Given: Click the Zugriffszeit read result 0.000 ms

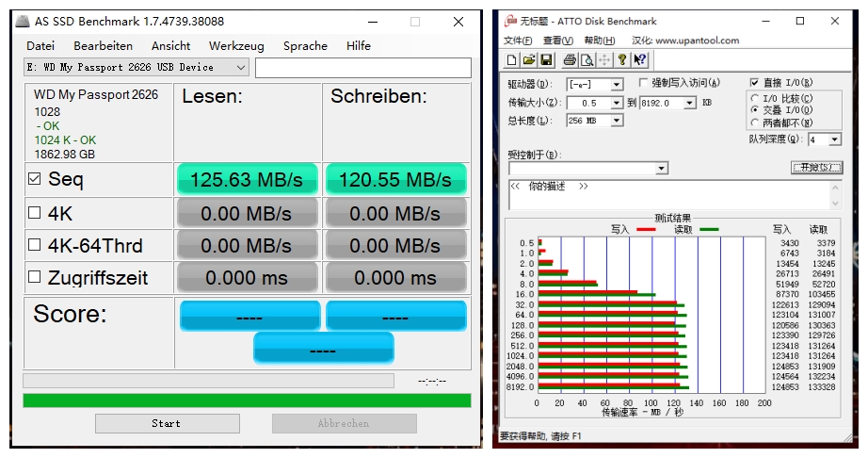Looking at the screenshot, I should click(247, 277).
